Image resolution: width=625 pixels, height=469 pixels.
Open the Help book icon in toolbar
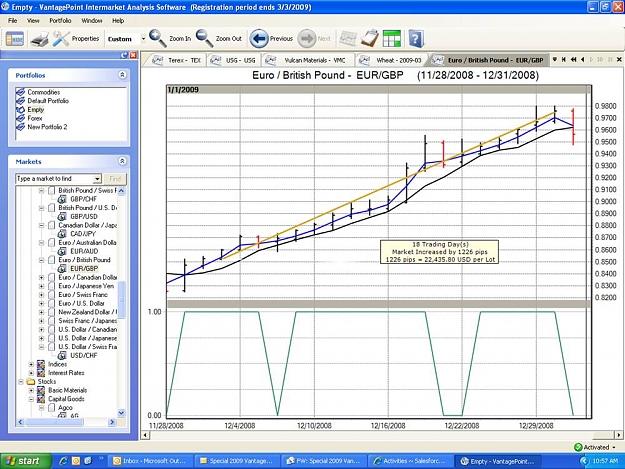click(x=415, y=39)
